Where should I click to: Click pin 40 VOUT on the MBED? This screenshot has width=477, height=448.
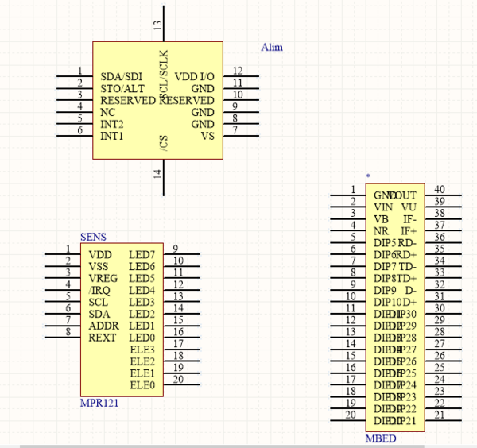coord(443,195)
